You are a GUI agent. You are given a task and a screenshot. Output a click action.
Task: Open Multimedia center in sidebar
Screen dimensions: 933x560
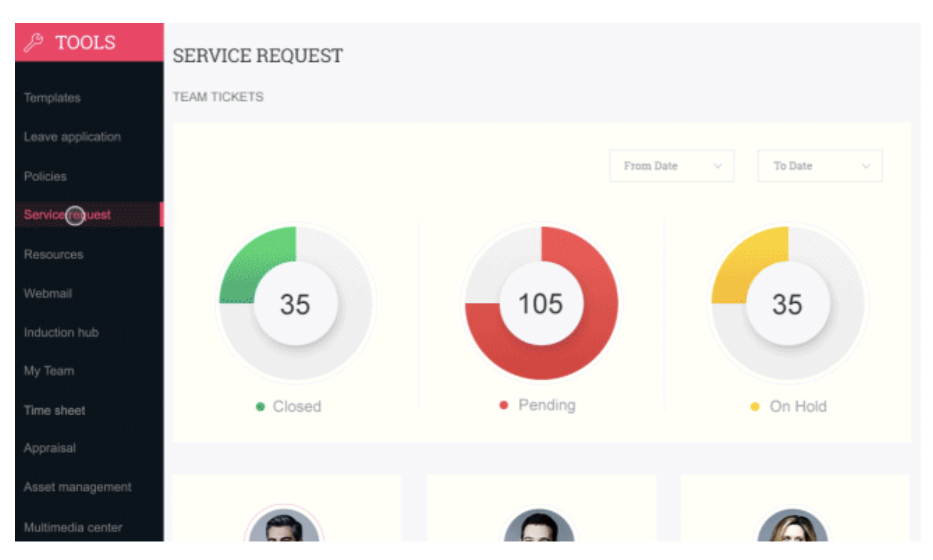point(73,527)
